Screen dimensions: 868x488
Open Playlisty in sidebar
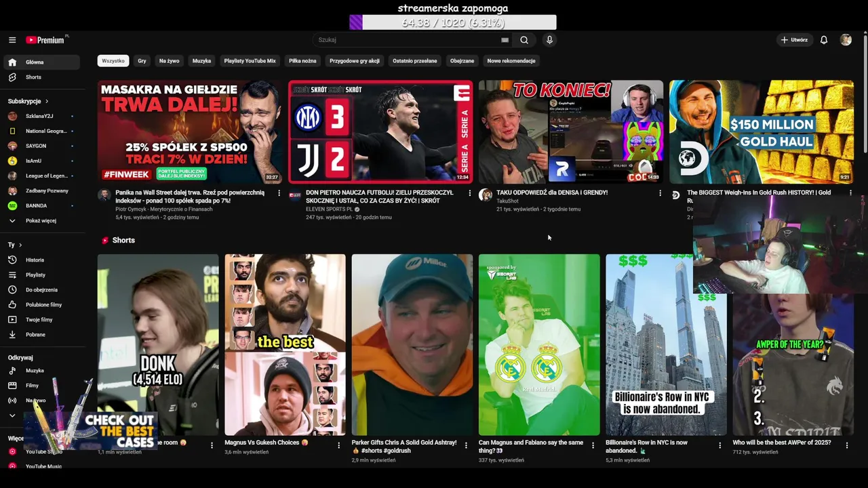point(41,274)
